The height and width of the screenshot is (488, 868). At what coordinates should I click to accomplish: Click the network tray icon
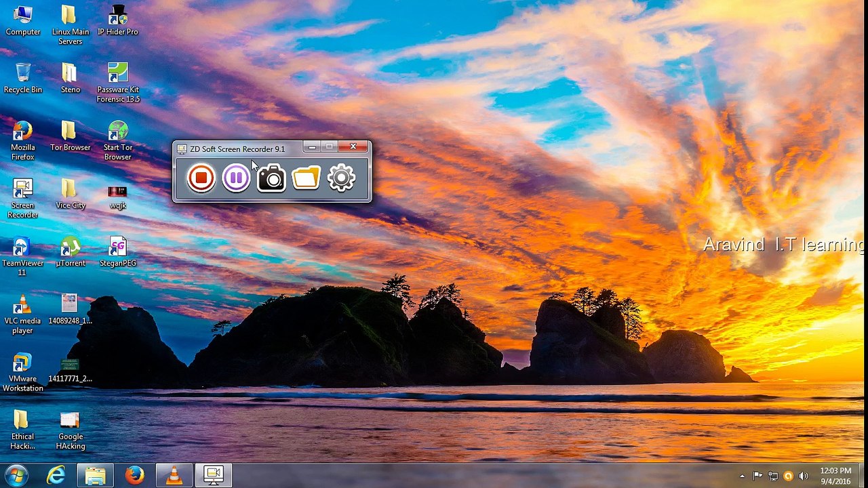pyautogui.click(x=773, y=476)
